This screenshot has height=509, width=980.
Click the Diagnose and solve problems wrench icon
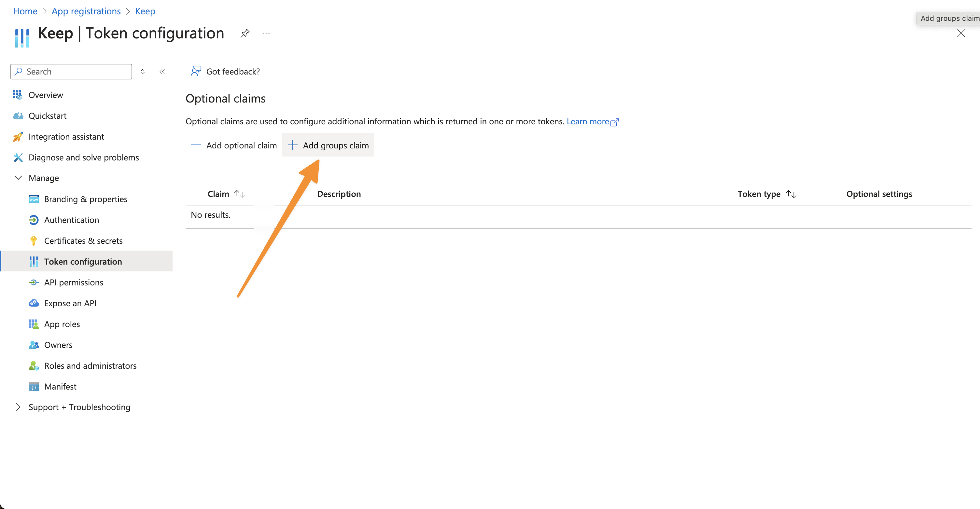[x=18, y=158]
